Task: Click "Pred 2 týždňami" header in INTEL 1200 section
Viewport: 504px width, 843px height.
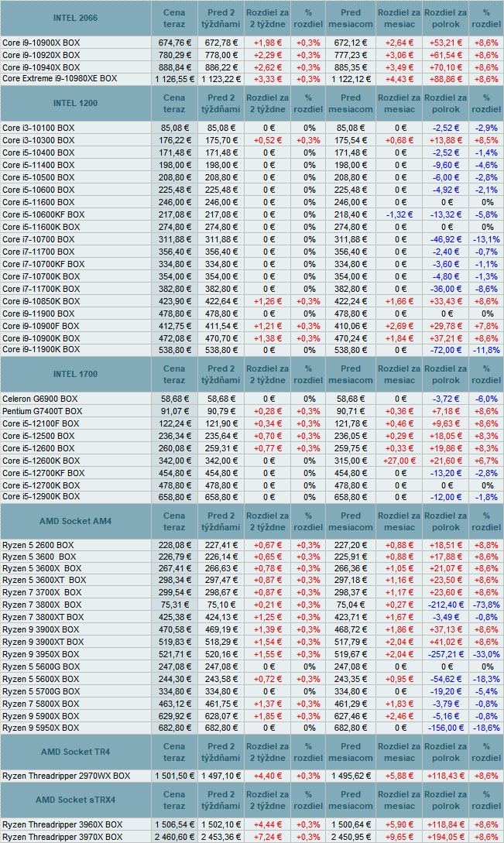Action: (221, 103)
